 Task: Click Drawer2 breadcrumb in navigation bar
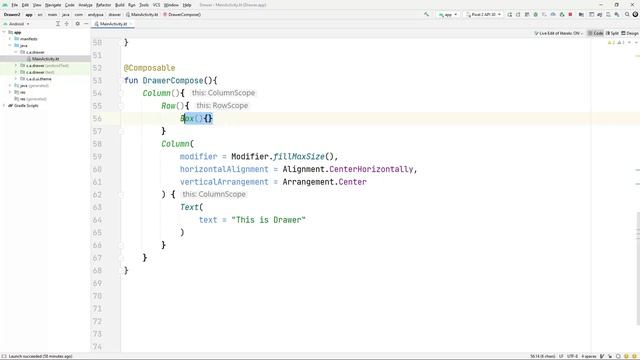tap(12, 14)
